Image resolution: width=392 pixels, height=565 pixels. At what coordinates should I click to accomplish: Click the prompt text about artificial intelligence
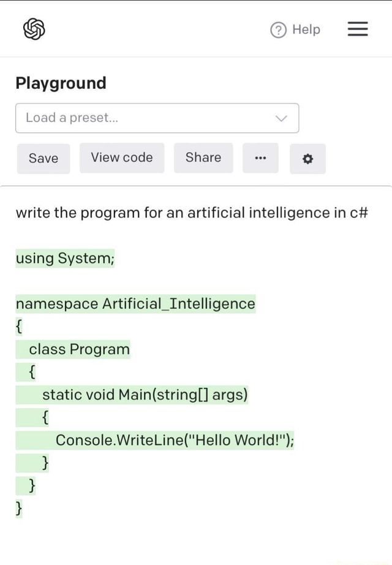(191, 213)
